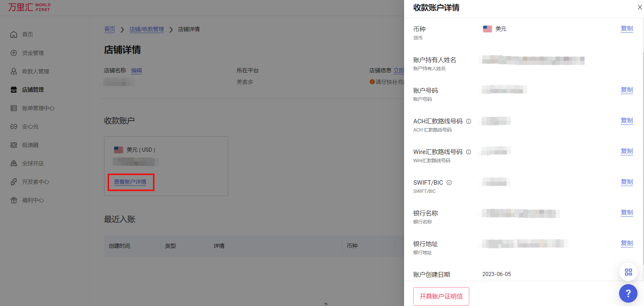The image size is (644, 306).
Task: Go to 店铺/收款管理 breadcrumb
Action: point(147,29)
